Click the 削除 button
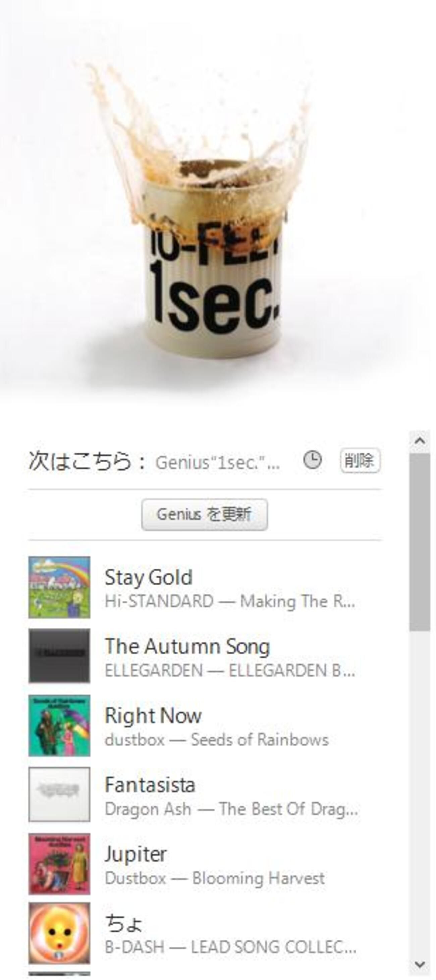 (360, 460)
